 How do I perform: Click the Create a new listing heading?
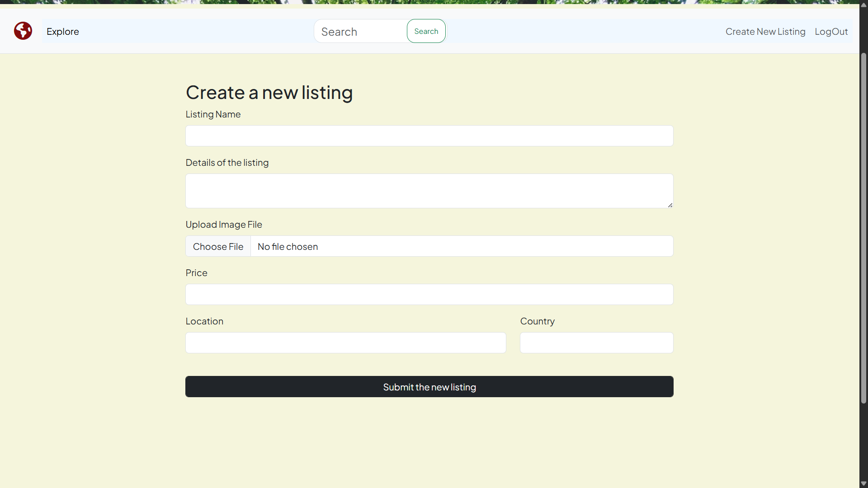(269, 93)
